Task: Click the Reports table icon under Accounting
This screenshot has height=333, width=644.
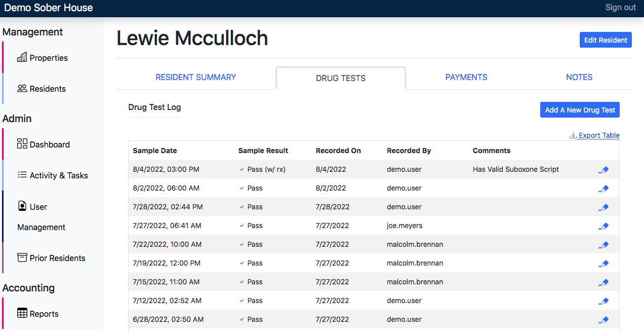Action: point(21,313)
